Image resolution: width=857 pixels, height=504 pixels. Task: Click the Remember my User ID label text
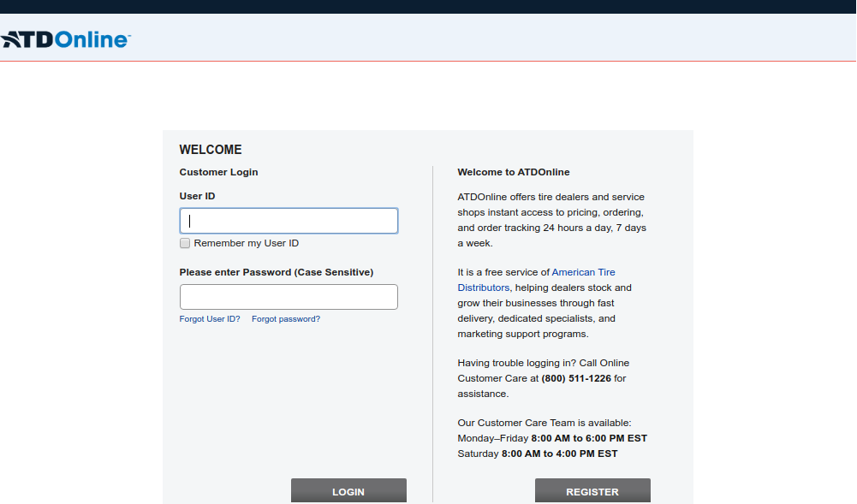click(247, 243)
